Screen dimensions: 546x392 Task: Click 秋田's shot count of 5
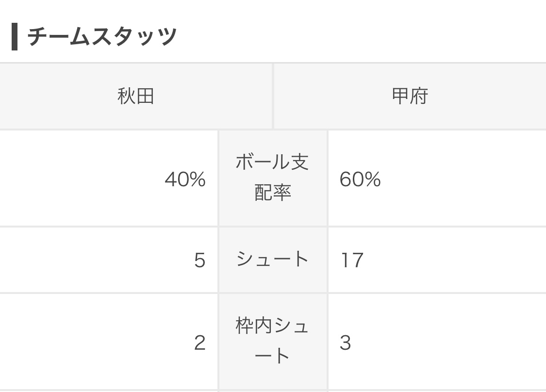click(199, 261)
